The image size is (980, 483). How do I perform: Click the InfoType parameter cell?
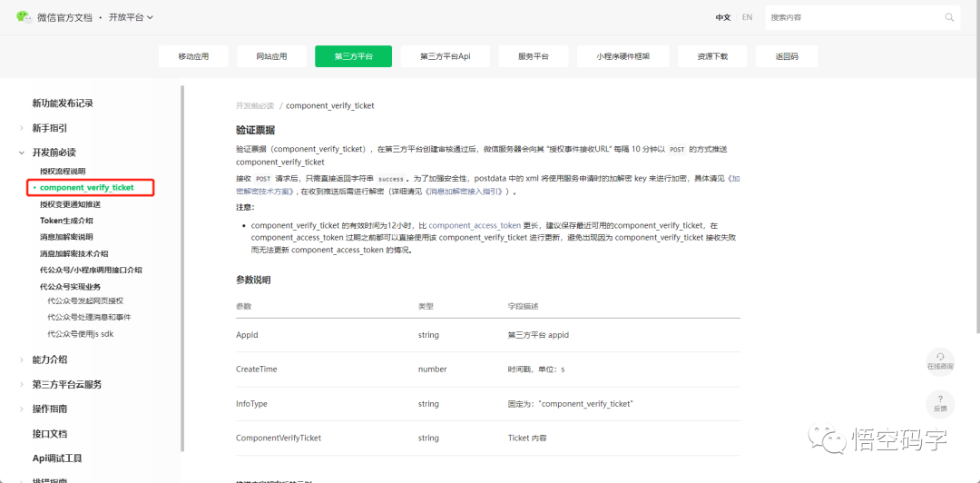click(251, 404)
